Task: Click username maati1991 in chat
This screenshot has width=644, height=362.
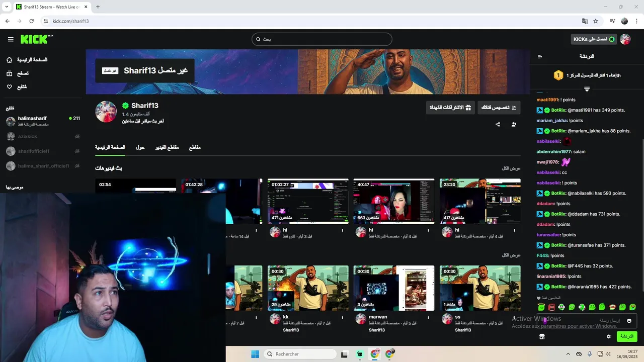Action: [547, 100]
